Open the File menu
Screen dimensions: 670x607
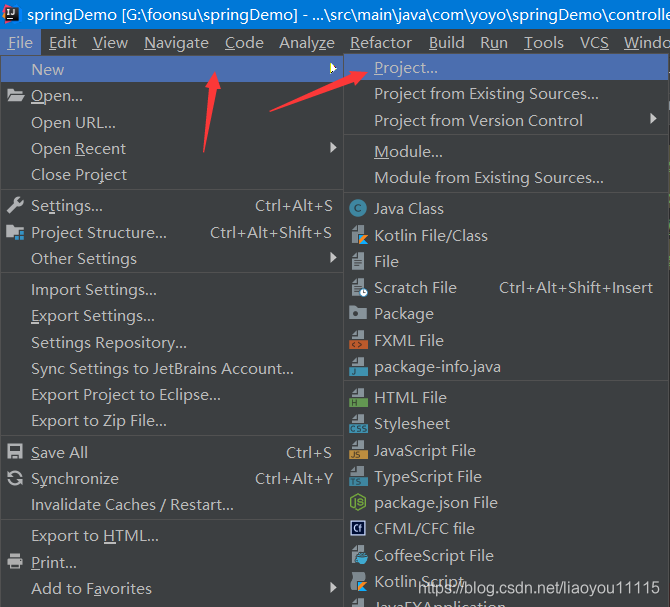20,43
